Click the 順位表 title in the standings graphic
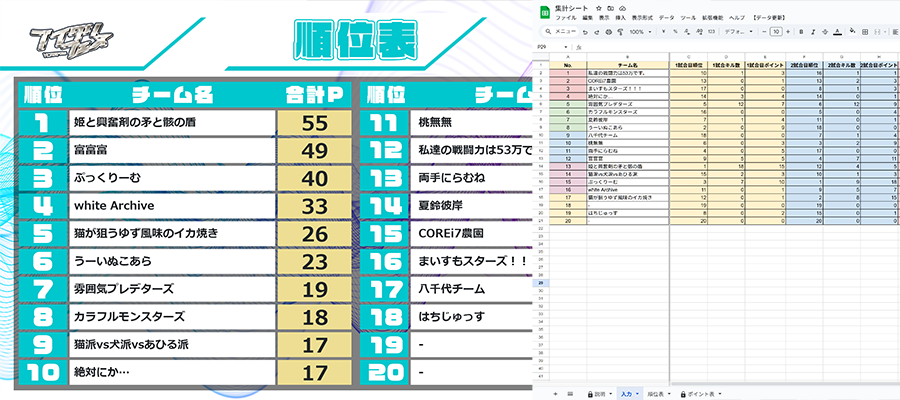900x400 pixels. [355, 40]
